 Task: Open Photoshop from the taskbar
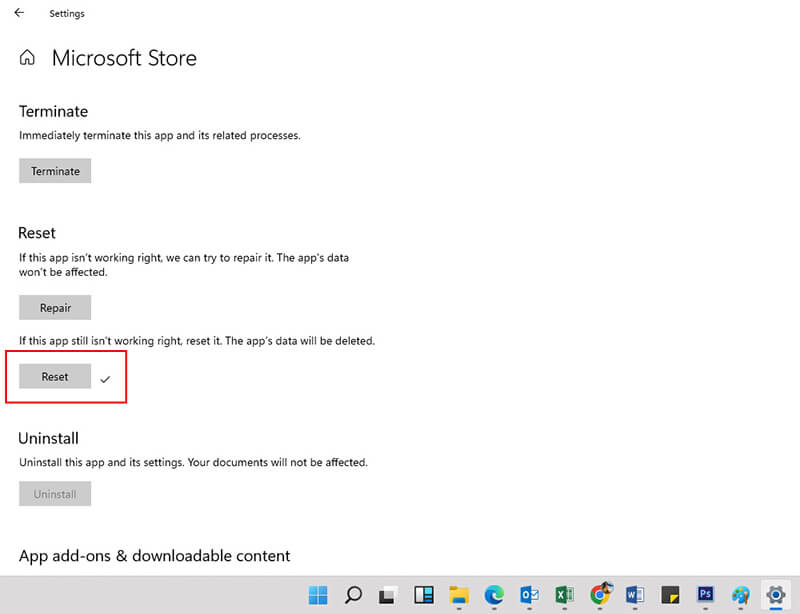tap(705, 595)
